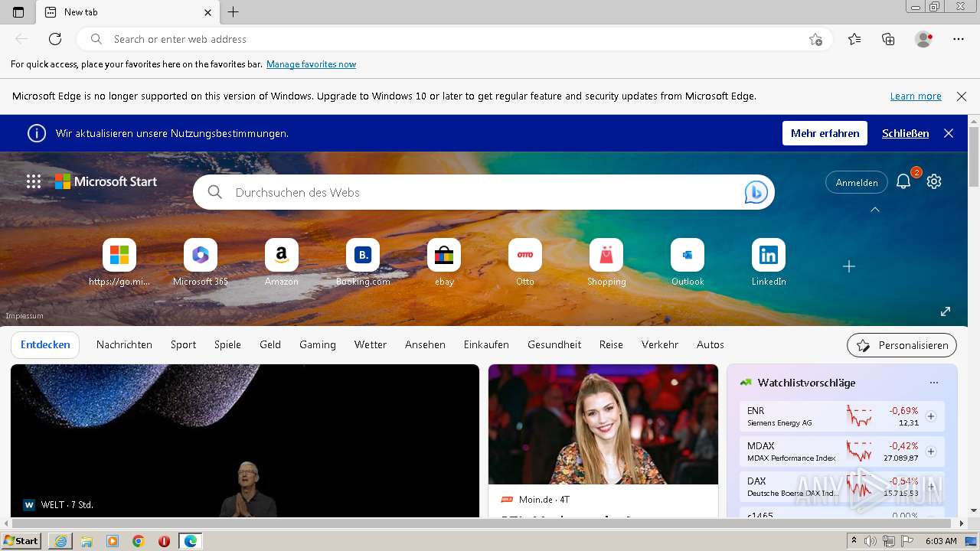This screenshot has height=551, width=980.
Task: Click the Mehr erfahren button
Action: point(825,133)
